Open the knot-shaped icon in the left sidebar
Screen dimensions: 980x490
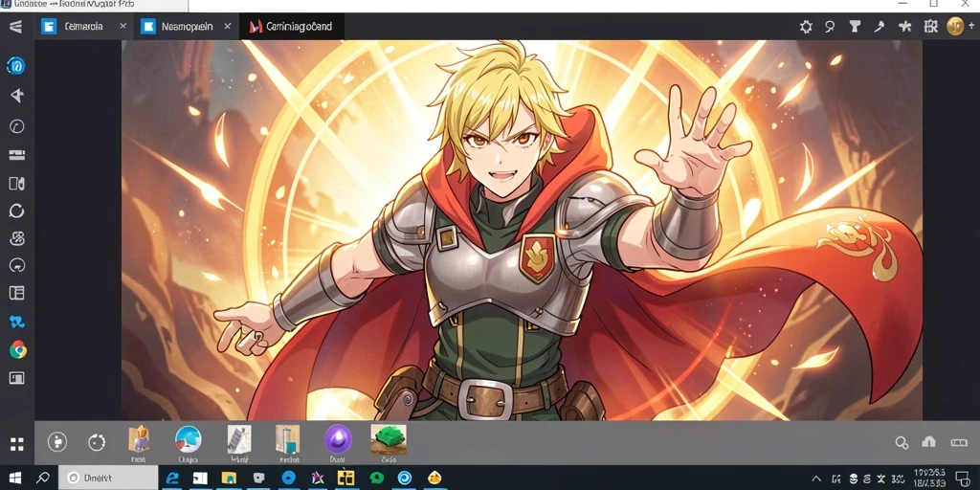pyautogui.click(x=17, y=238)
